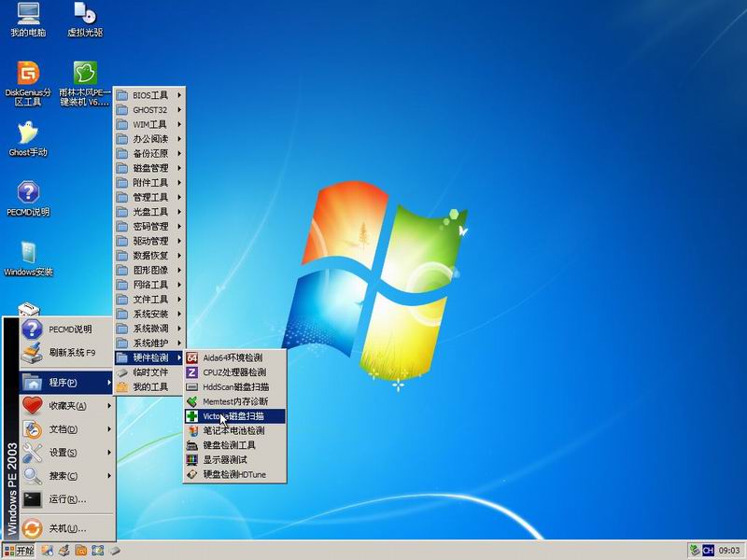The image size is (747, 560).
Task: Launch the 虚拟光驱 desktop shortcut
Action: 85,16
